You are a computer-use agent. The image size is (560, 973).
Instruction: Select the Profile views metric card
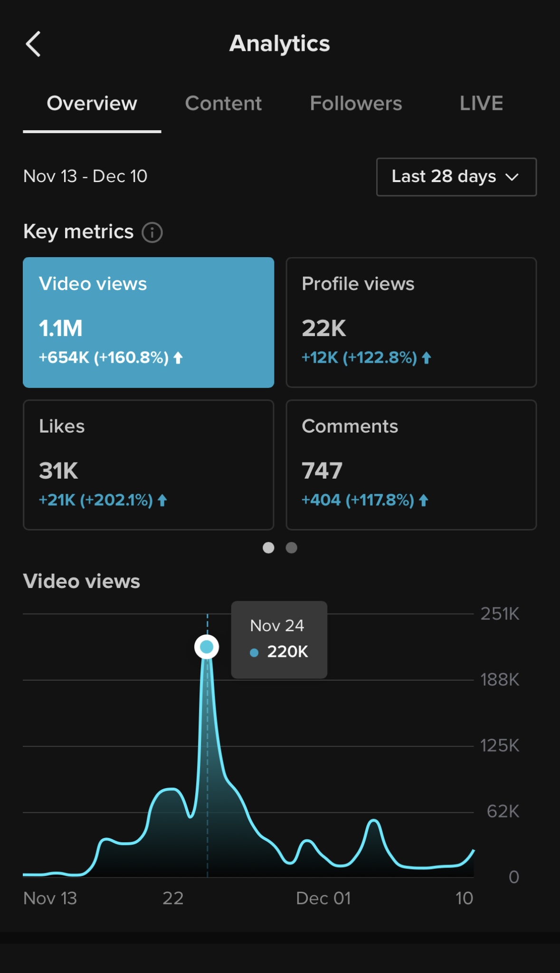[x=411, y=322]
